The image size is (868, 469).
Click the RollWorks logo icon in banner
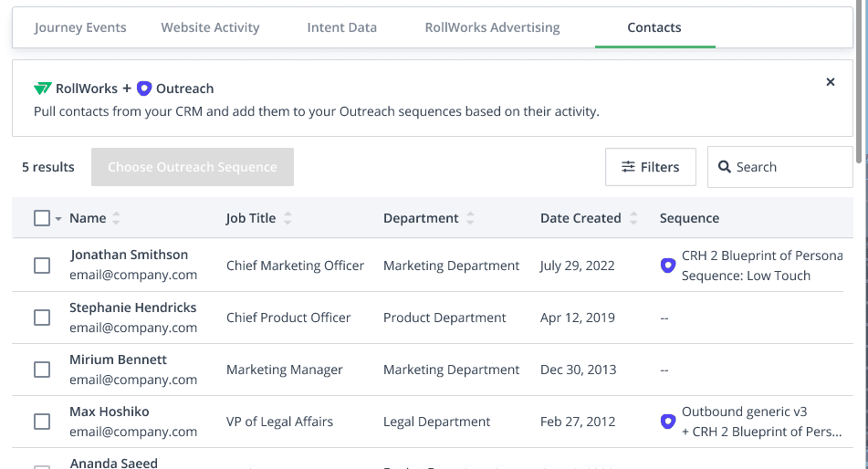43,89
